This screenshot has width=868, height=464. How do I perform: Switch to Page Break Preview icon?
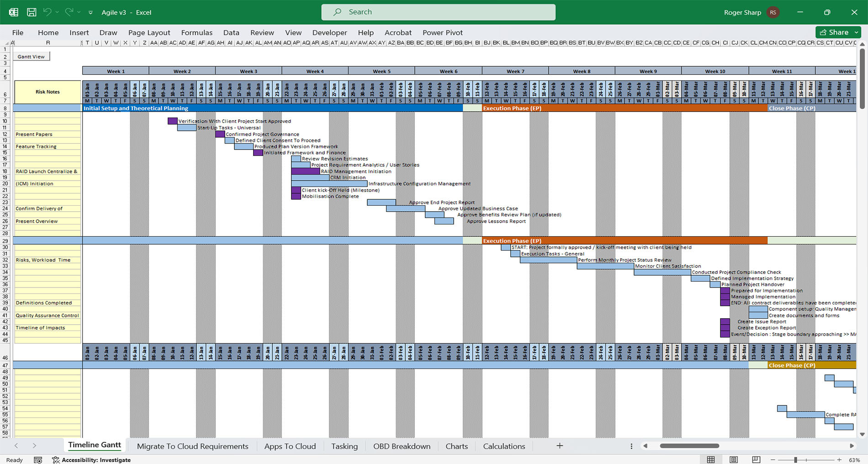tap(756, 459)
